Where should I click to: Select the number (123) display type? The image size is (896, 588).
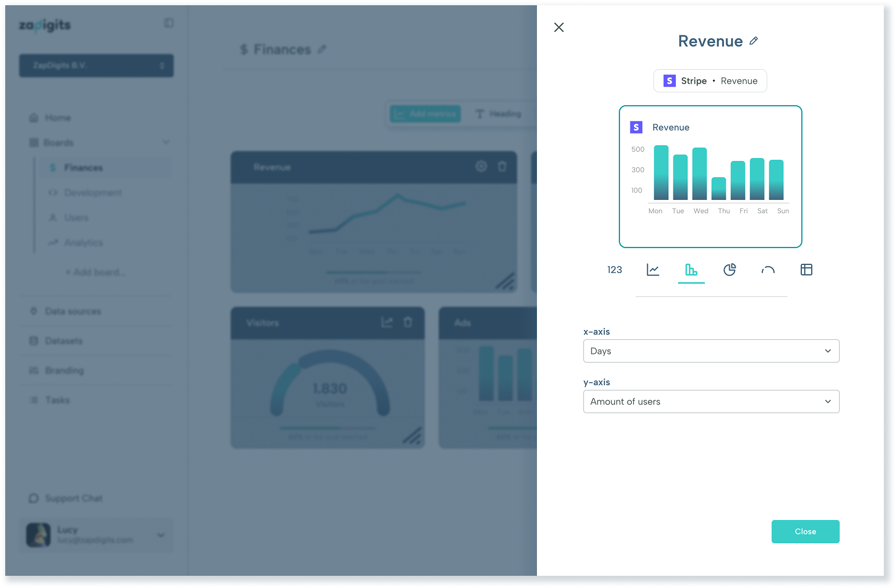pos(614,270)
